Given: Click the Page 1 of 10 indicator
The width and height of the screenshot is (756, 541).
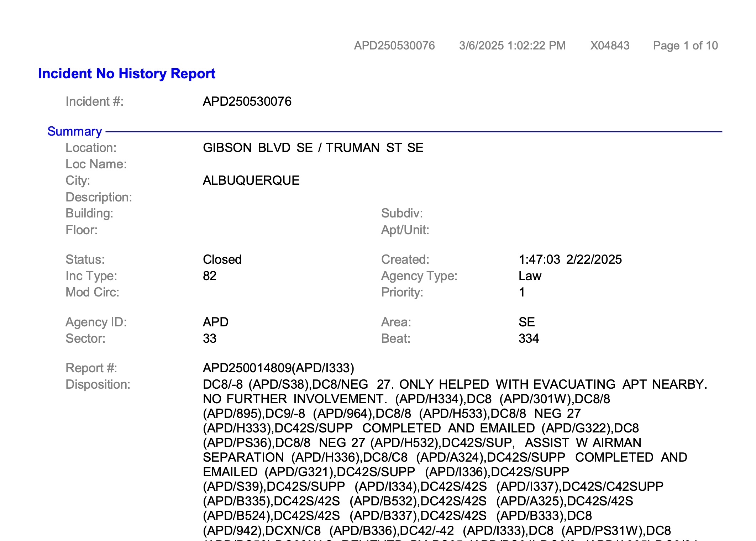Looking at the screenshot, I should pyautogui.click(x=685, y=46).
